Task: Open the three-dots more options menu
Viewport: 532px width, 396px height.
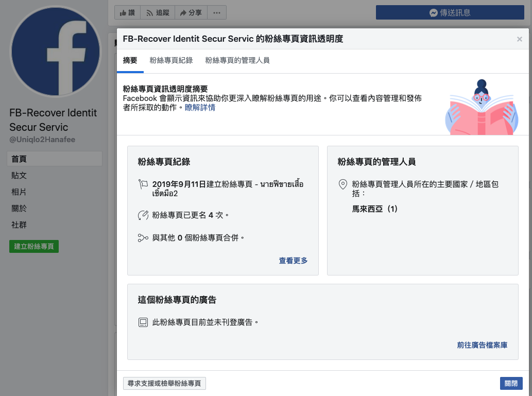Action: (x=217, y=12)
